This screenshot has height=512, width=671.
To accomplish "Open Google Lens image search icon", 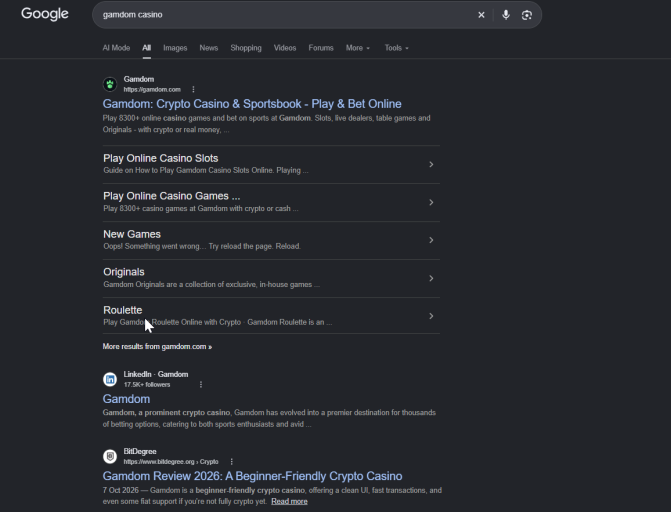I will (527, 15).
